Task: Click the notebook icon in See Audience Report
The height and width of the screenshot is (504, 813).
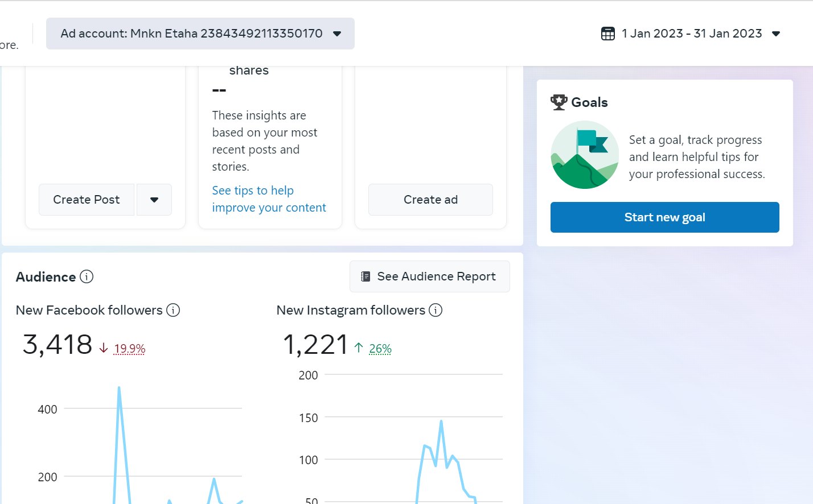Action: click(366, 276)
